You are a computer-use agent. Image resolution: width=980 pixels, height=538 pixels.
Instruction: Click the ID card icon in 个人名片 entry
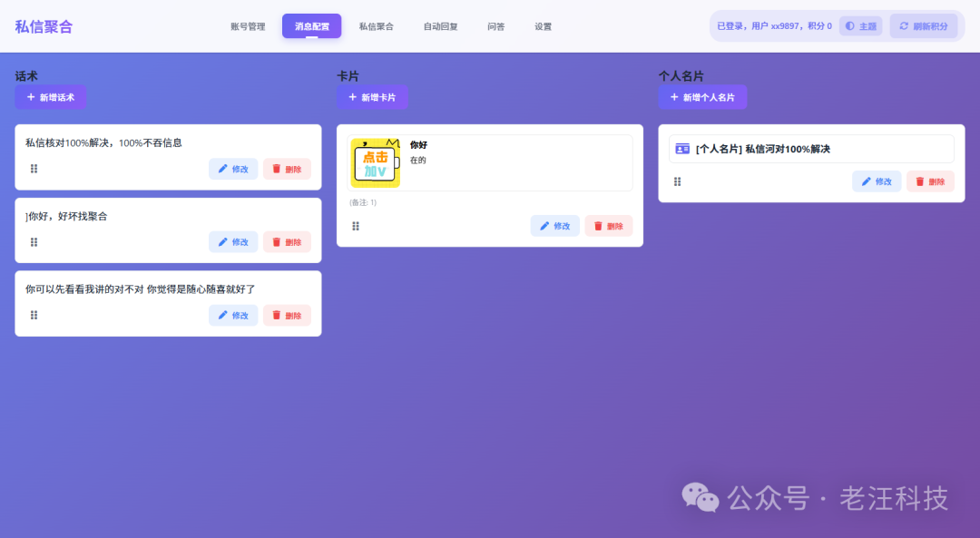point(682,149)
